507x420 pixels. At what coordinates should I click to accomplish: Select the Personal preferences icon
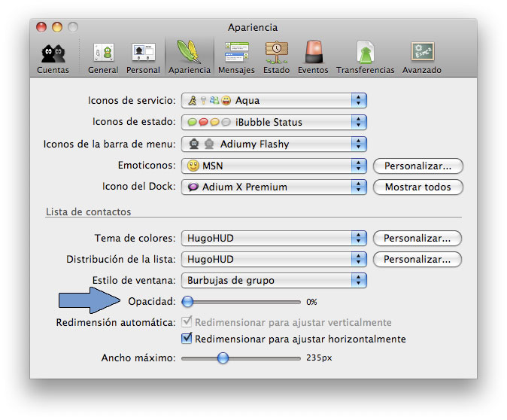coord(143,56)
